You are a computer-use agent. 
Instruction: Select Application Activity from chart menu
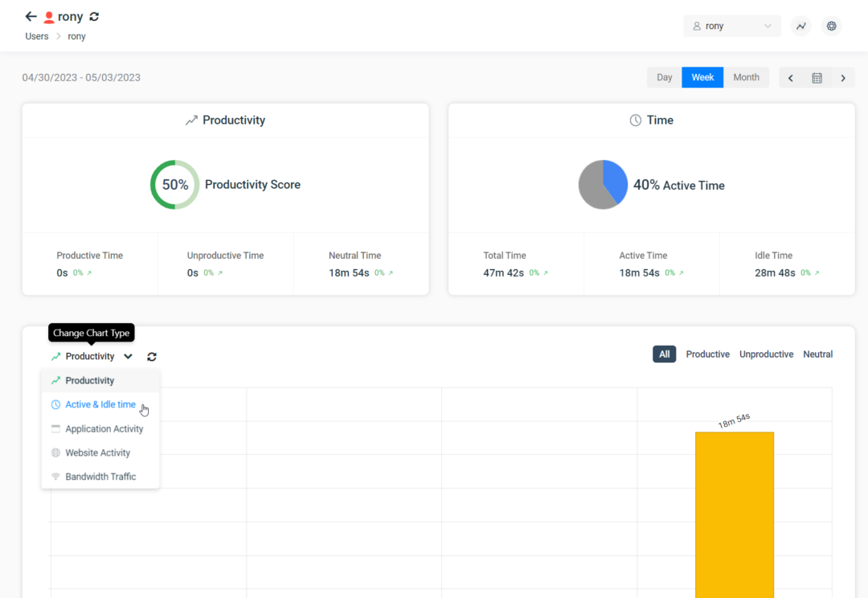point(104,429)
